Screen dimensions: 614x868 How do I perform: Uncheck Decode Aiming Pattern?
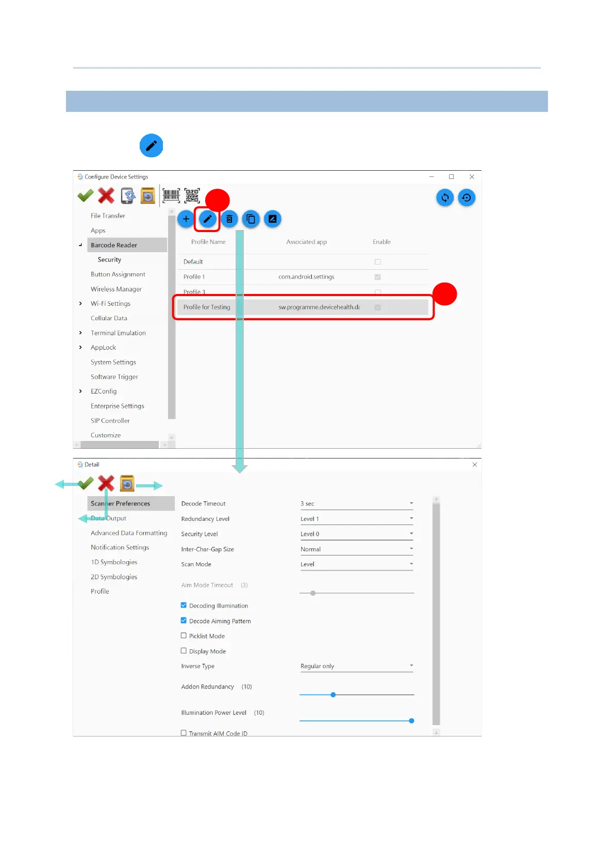coord(184,620)
